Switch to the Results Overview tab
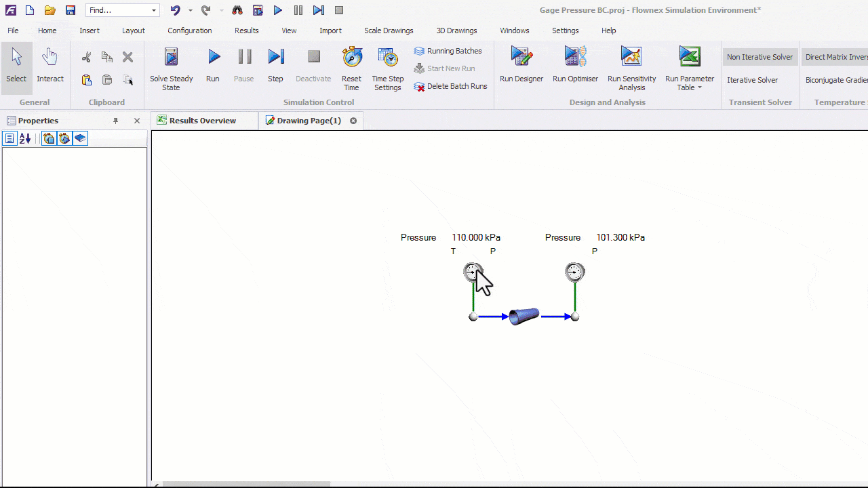The height and width of the screenshot is (488, 868). pyautogui.click(x=202, y=121)
